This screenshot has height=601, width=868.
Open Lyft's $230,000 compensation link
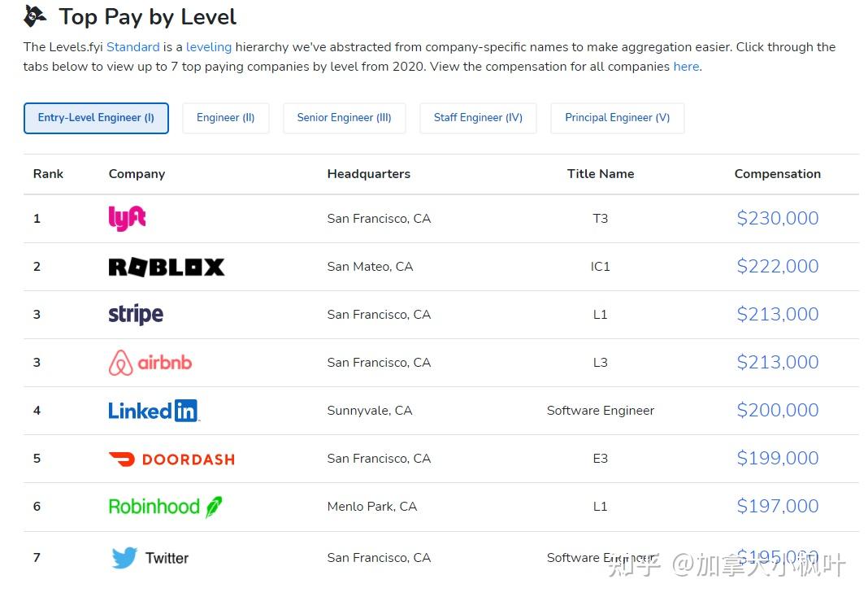tap(777, 218)
